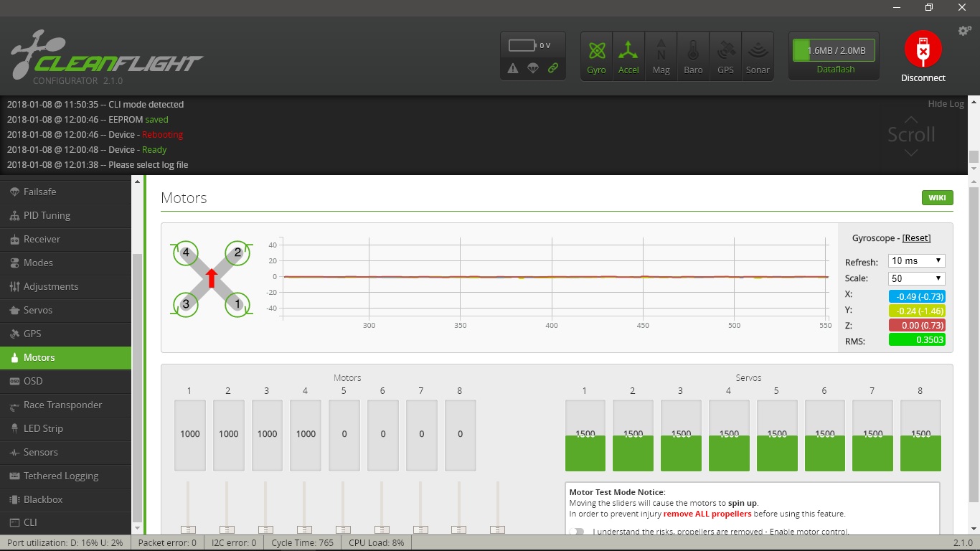Click the arming warning triangle icon
The width and height of the screenshot is (980, 551).
pyautogui.click(x=513, y=68)
